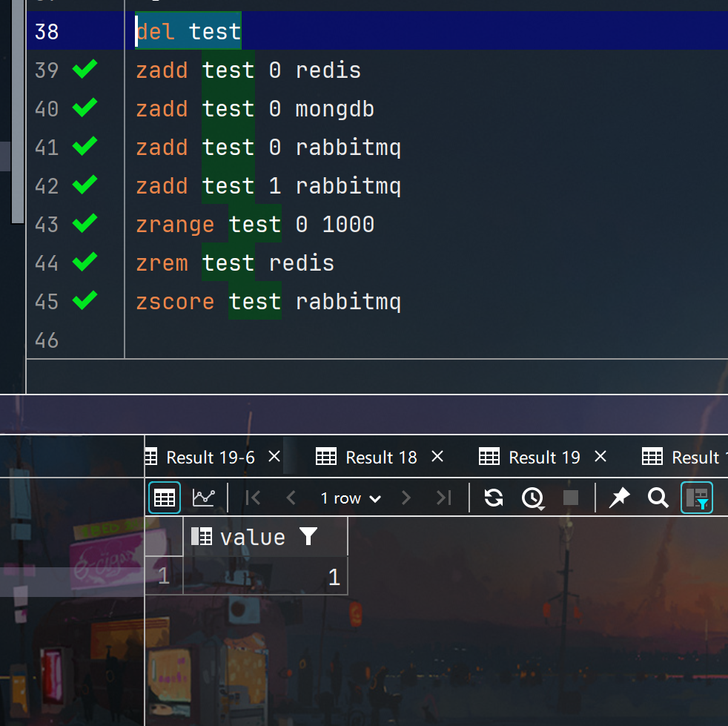Viewport: 728px width, 726px height.
Task: Click the check mark on line 42
Action: click(85, 185)
